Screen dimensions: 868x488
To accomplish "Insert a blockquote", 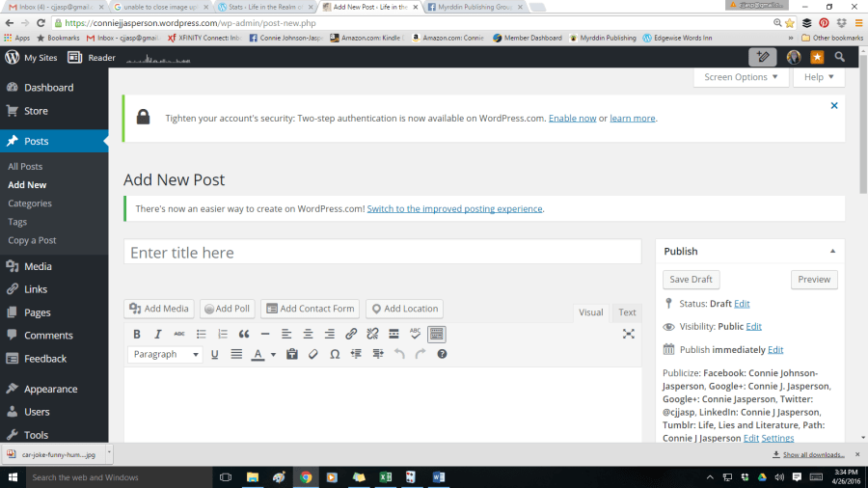I will tap(244, 334).
